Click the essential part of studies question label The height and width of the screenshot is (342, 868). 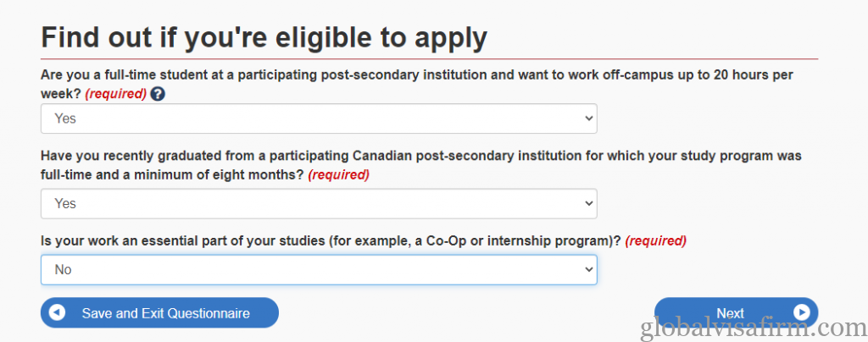pos(331,240)
